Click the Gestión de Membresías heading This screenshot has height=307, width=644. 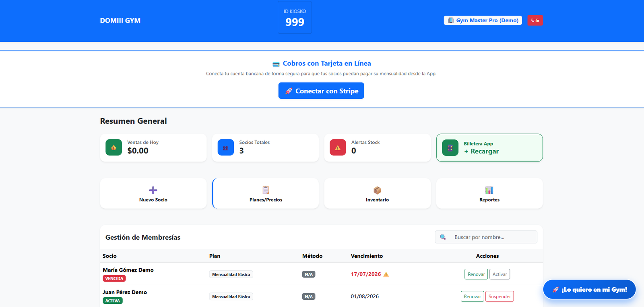[143, 237]
